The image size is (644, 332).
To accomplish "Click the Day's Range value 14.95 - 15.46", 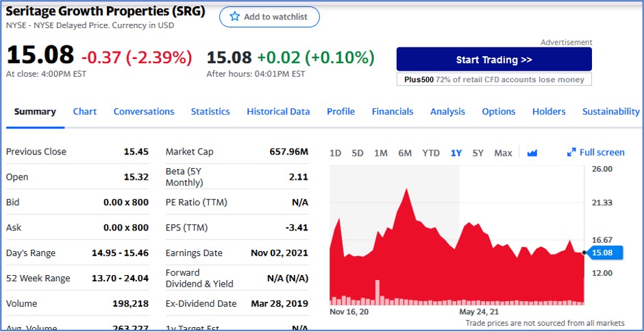I will 120,252.
